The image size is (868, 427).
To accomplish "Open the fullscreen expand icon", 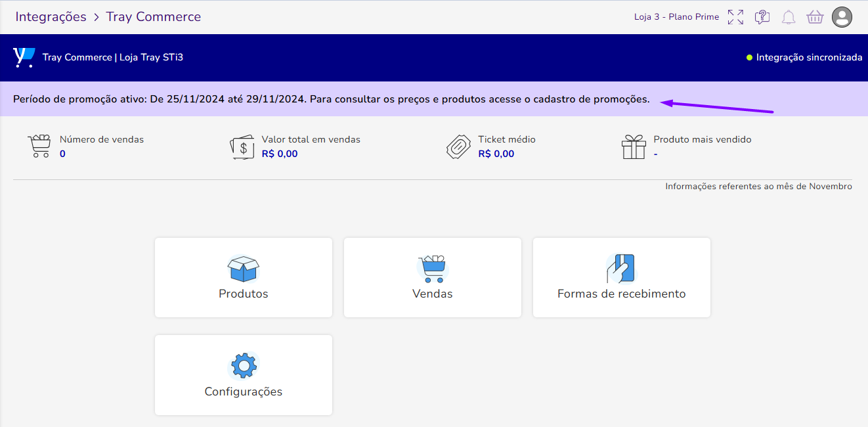I will (x=736, y=17).
